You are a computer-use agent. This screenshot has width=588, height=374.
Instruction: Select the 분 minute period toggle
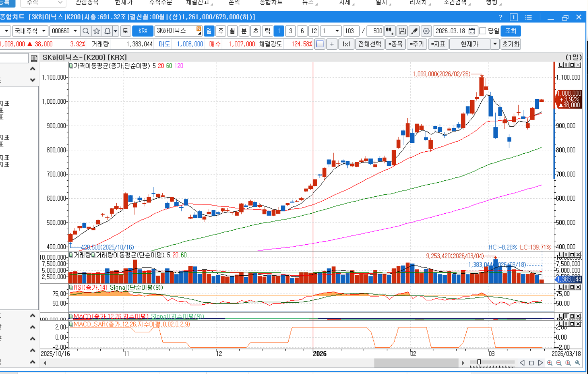pos(244,31)
